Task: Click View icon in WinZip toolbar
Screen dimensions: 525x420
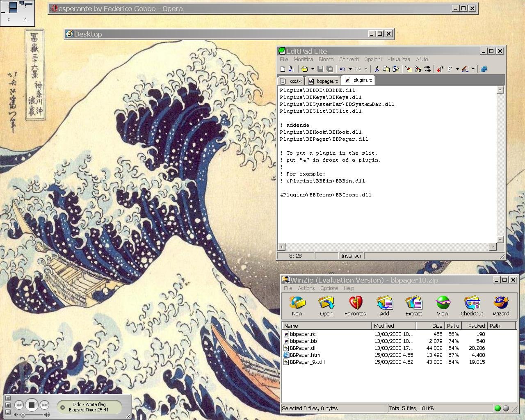Action: click(x=443, y=306)
